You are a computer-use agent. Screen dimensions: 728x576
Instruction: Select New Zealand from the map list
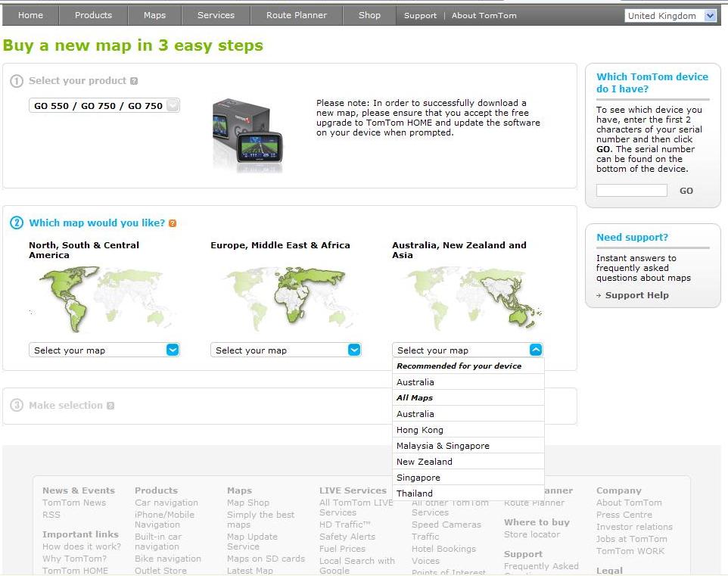click(x=468, y=461)
